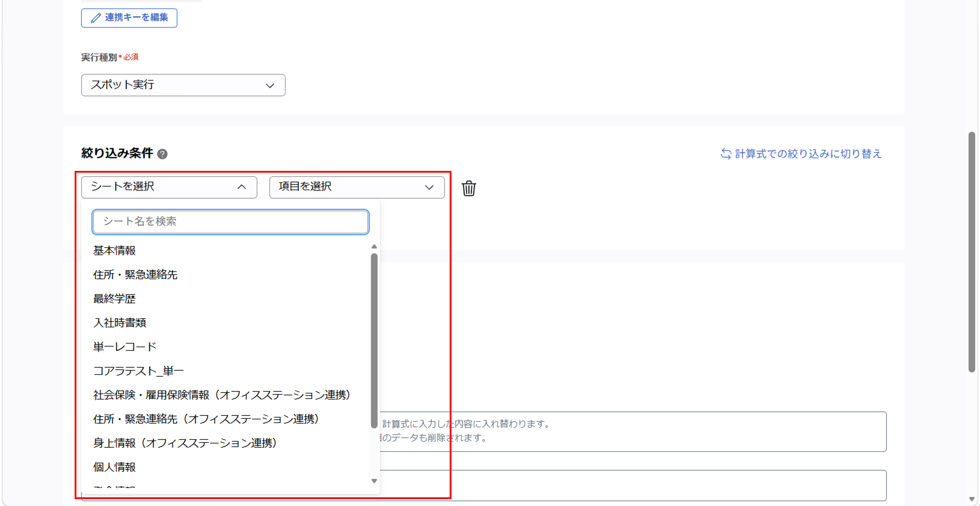980x506 pixels.
Task: Click the page vertical scrollbar thumb
Action: pyautogui.click(x=972, y=252)
